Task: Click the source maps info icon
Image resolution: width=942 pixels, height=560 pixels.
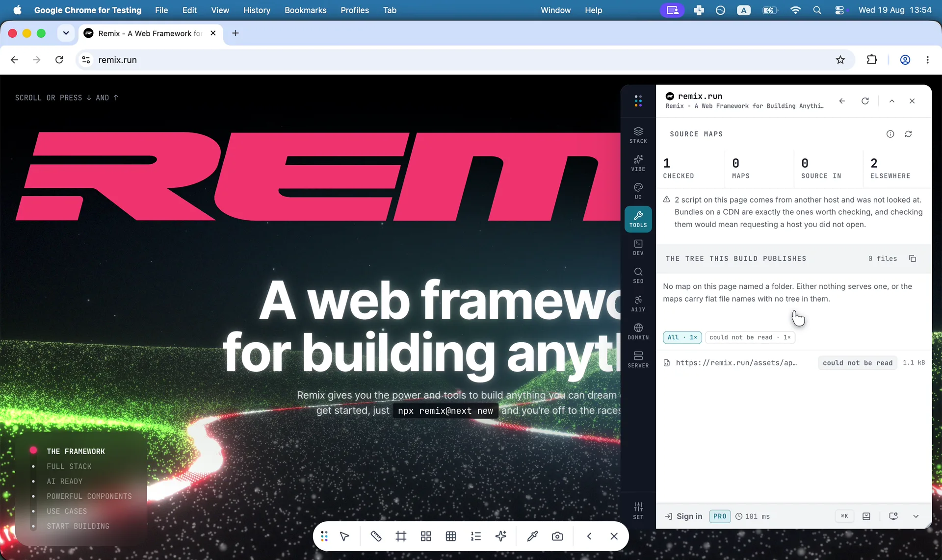Action: click(890, 134)
